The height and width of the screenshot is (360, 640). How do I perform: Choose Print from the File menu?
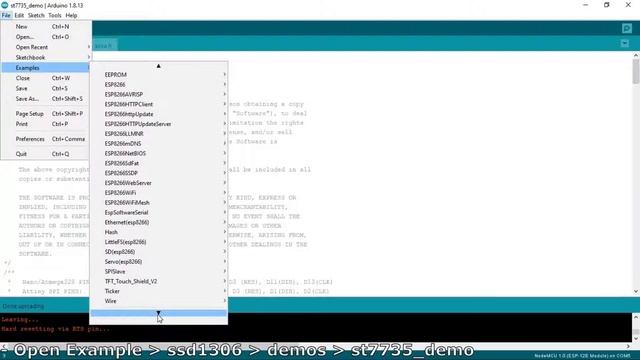(x=46, y=124)
